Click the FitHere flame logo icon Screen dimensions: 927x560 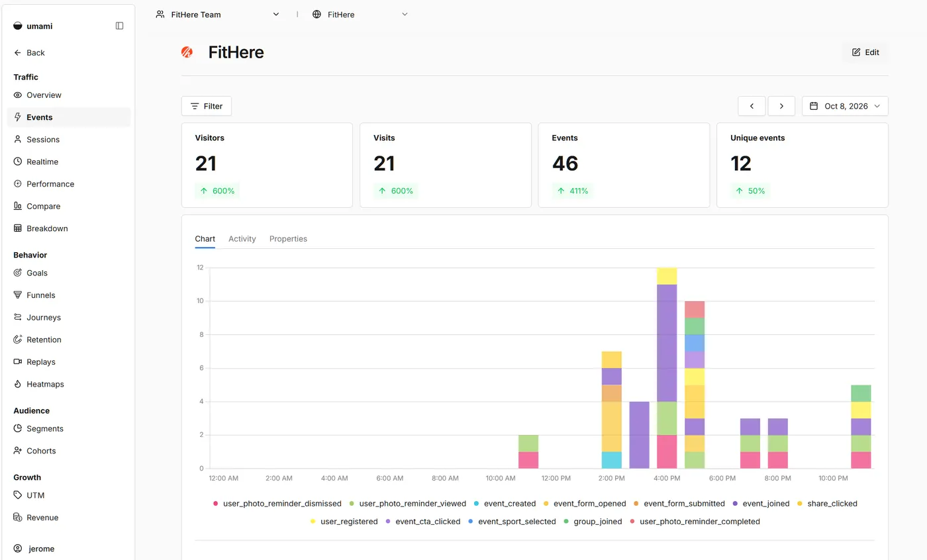[187, 52]
